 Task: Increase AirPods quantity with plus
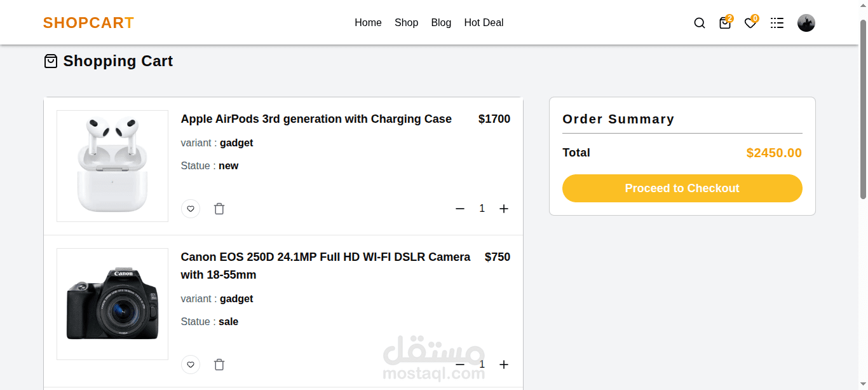504,209
